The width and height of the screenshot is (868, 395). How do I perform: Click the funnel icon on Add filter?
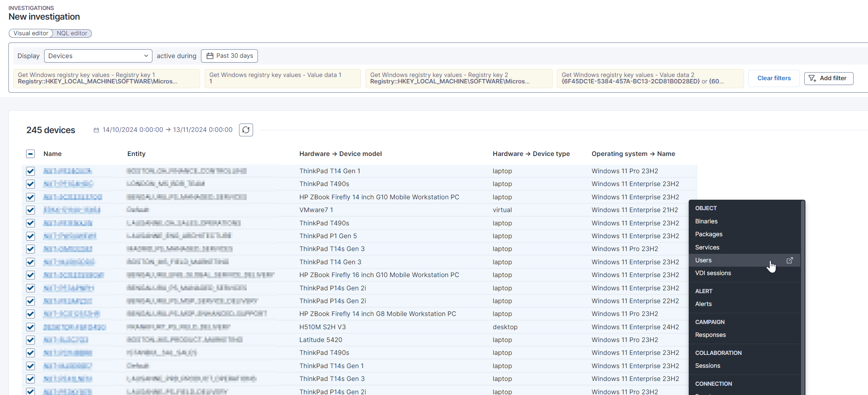(x=812, y=78)
